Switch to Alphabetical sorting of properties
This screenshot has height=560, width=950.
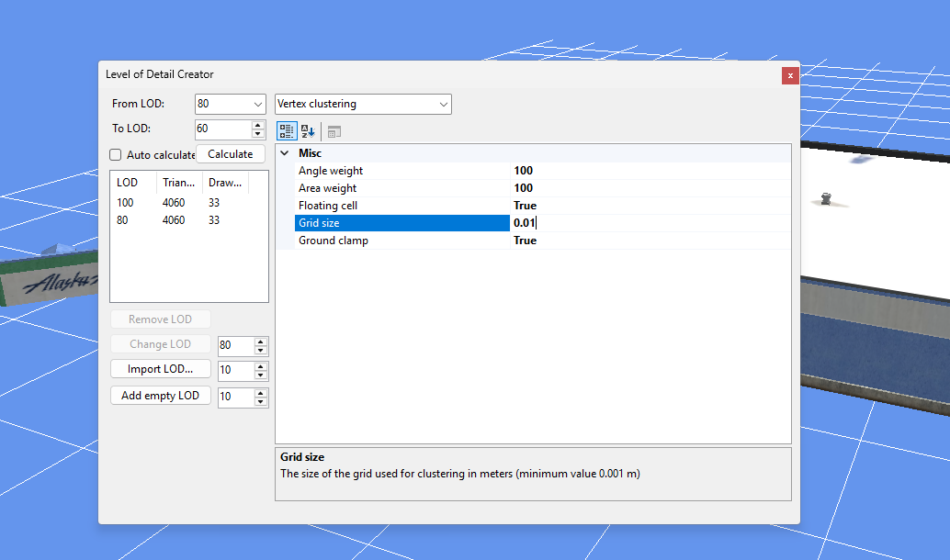(x=308, y=131)
